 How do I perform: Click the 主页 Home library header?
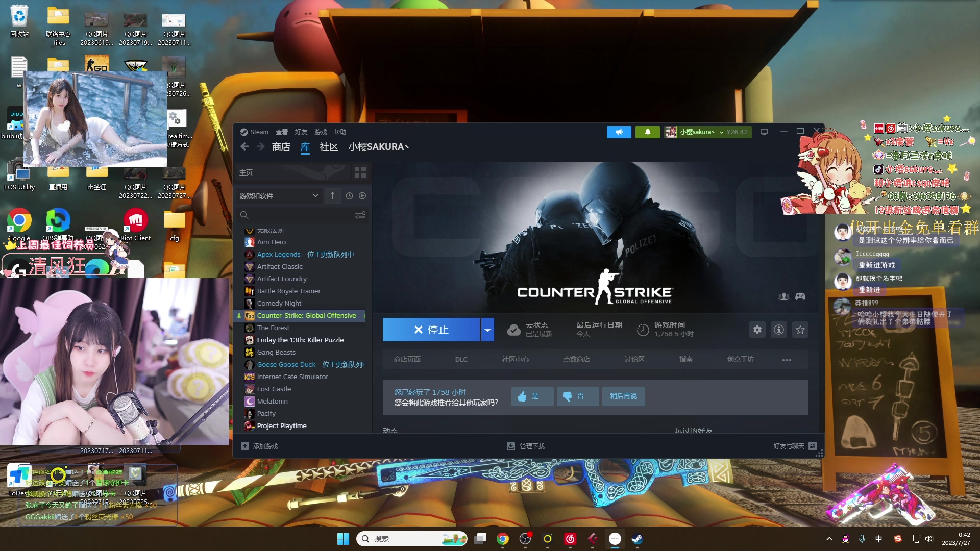coord(293,172)
